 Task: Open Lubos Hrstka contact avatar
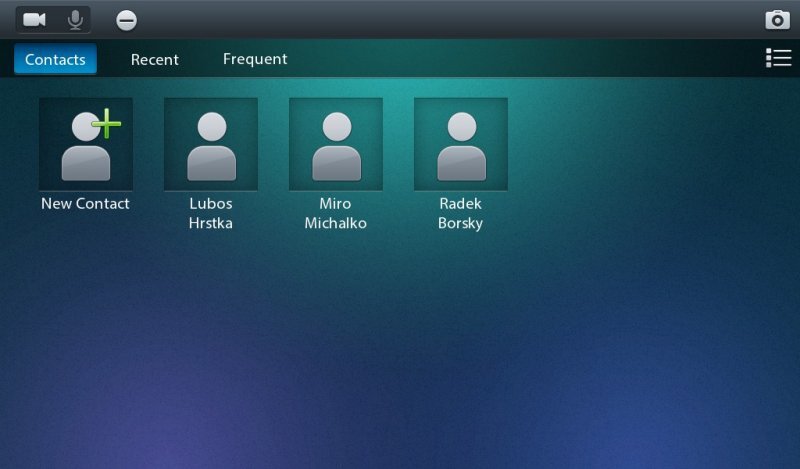(x=211, y=144)
